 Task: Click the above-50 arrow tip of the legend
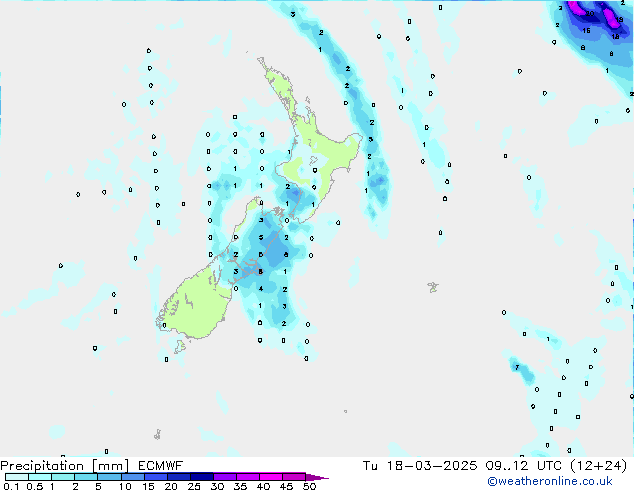tap(317, 477)
